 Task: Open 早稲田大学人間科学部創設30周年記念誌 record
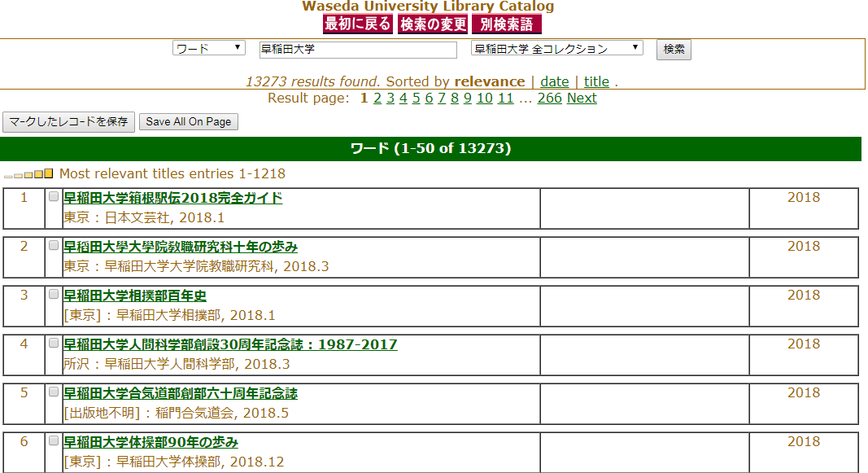[230, 344]
